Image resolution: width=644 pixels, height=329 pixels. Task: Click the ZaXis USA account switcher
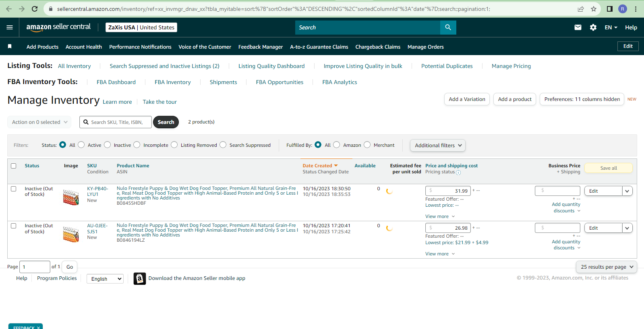(x=141, y=27)
